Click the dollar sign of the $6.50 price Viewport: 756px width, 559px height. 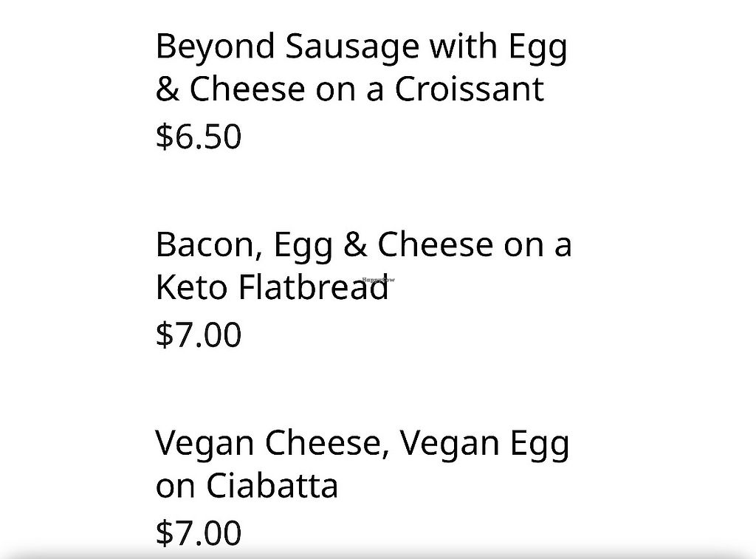[x=162, y=137]
